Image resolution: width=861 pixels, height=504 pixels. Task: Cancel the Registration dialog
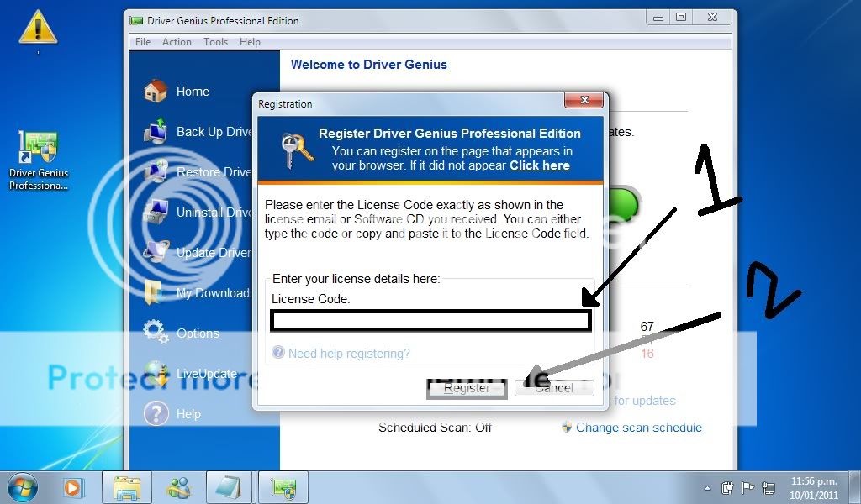[554, 388]
